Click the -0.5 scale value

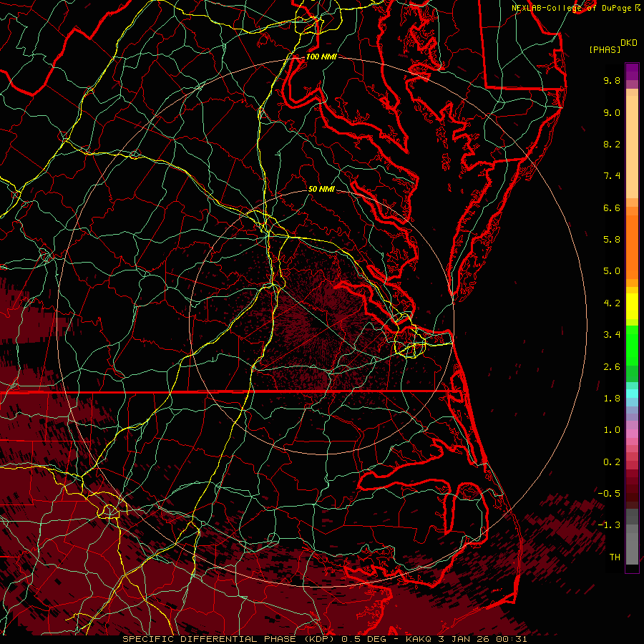pyautogui.click(x=609, y=494)
